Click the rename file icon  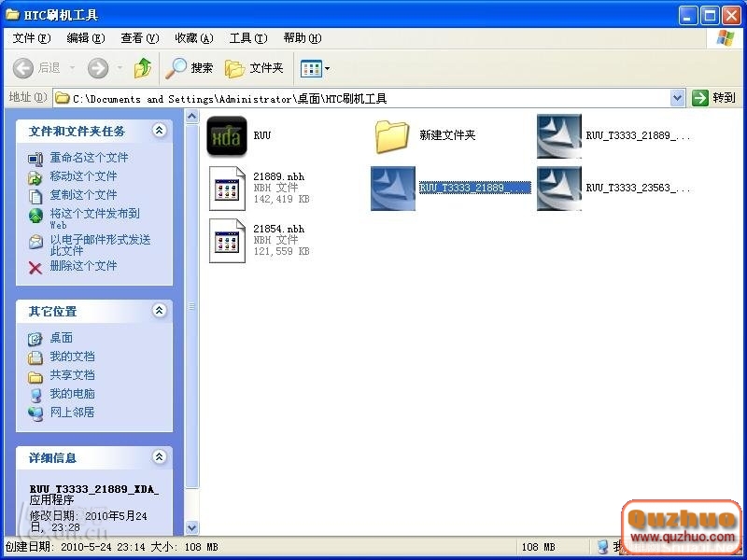pyautogui.click(x=35, y=159)
